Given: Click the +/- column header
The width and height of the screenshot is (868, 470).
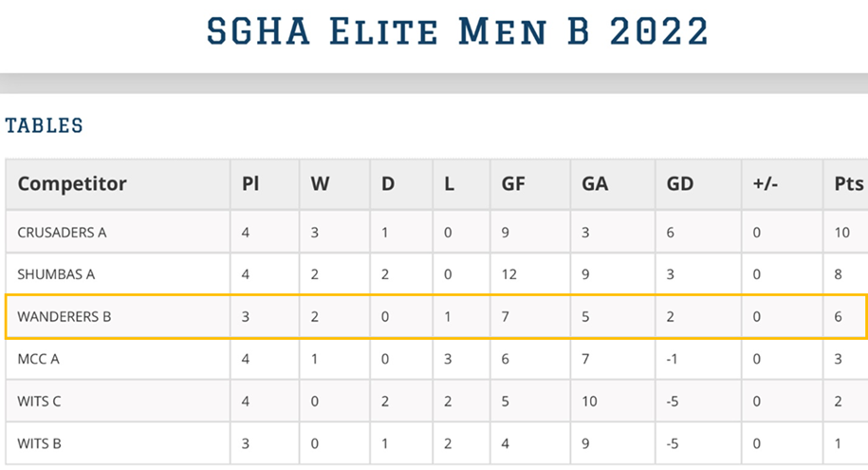Looking at the screenshot, I should pyautogui.click(x=765, y=183).
